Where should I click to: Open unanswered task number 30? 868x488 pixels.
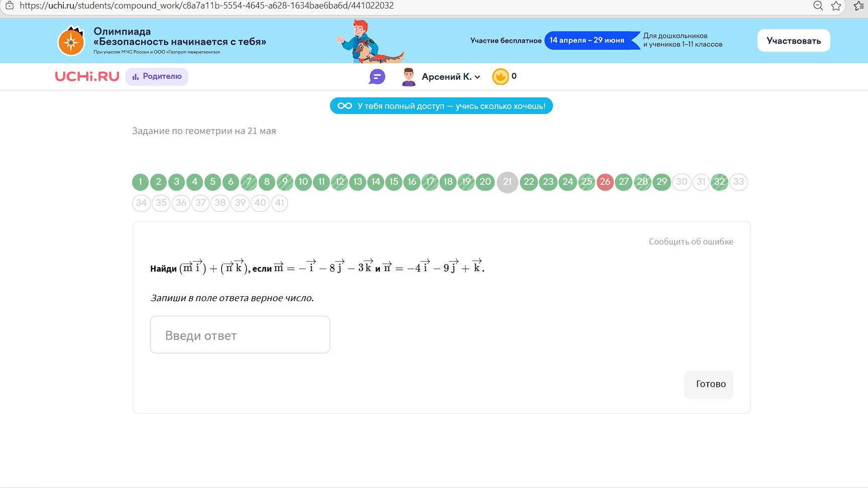(x=682, y=182)
